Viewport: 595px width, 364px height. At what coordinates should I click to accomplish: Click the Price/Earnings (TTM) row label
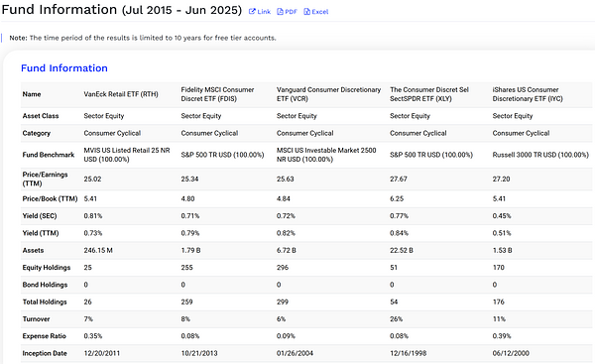pyautogui.click(x=45, y=179)
